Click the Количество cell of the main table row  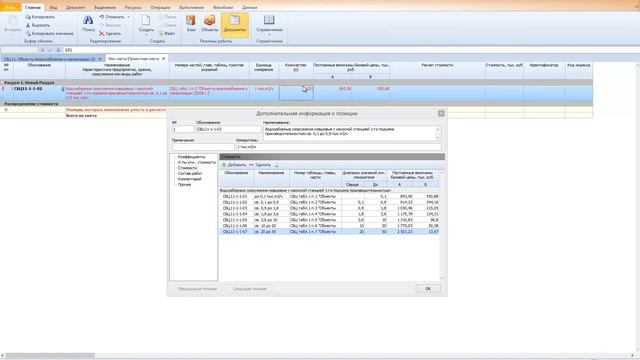coord(296,93)
